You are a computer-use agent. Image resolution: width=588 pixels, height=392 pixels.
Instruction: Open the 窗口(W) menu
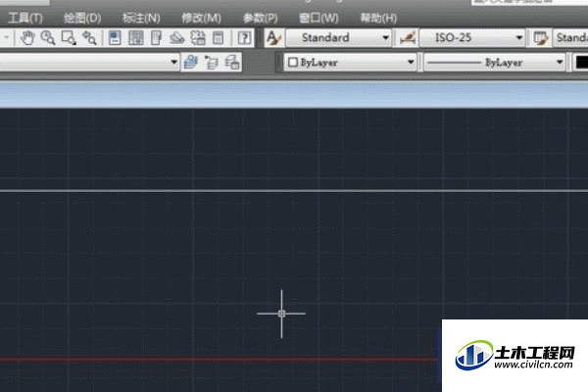318,18
